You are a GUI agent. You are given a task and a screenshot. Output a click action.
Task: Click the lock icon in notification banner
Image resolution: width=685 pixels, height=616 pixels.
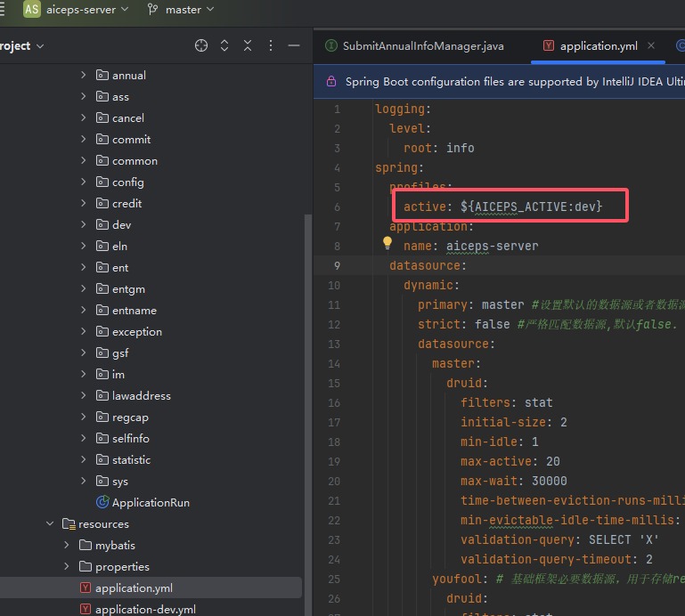331,81
